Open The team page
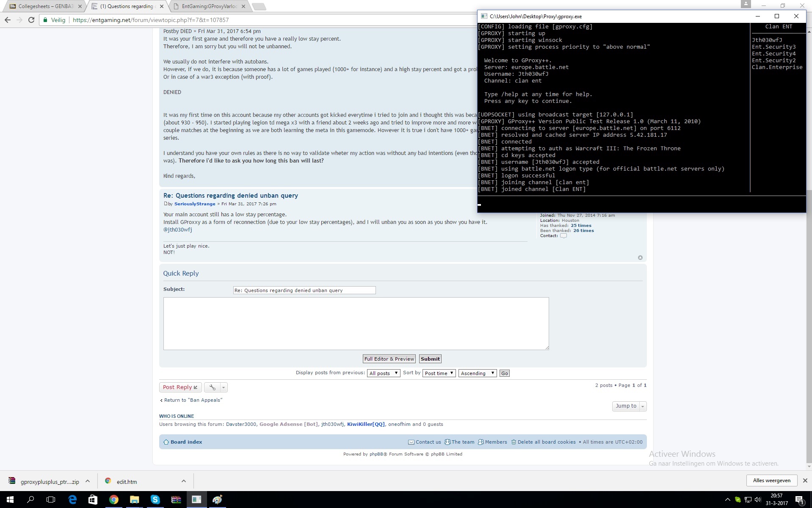Screen dimensions: 812x508 pyautogui.click(x=459, y=442)
